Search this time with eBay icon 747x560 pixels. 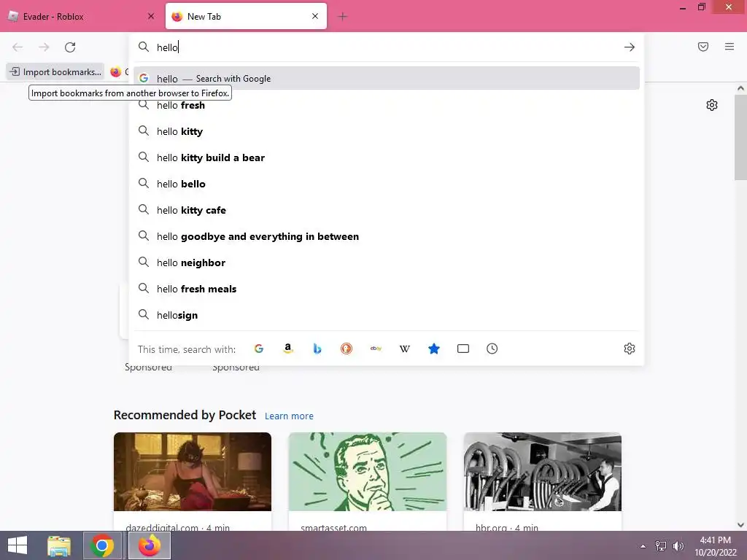[376, 349]
